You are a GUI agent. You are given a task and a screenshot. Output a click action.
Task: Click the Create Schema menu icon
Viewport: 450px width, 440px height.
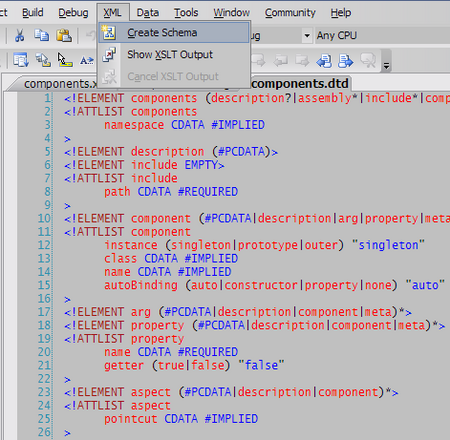click(x=109, y=33)
